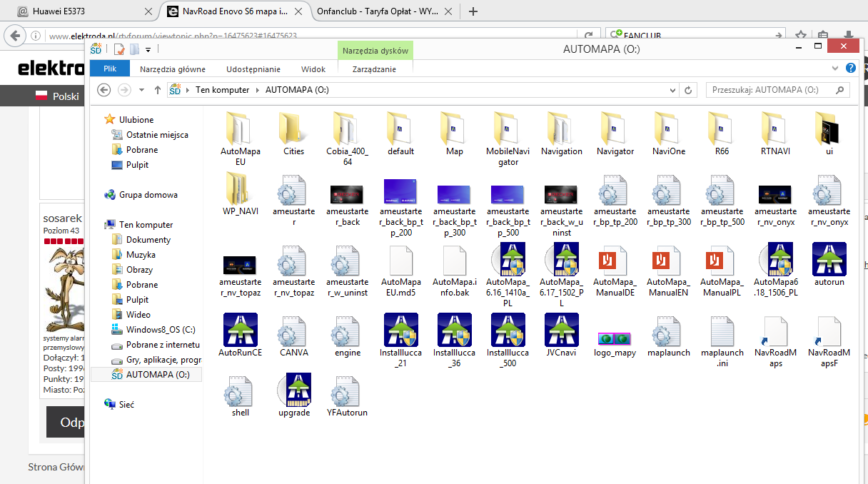This screenshot has height=484, width=868.
Task: Select the NaviOne folder
Action: coord(669,134)
